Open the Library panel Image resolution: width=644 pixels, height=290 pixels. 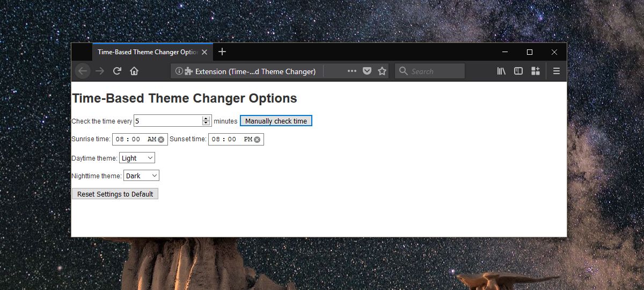[501, 71]
